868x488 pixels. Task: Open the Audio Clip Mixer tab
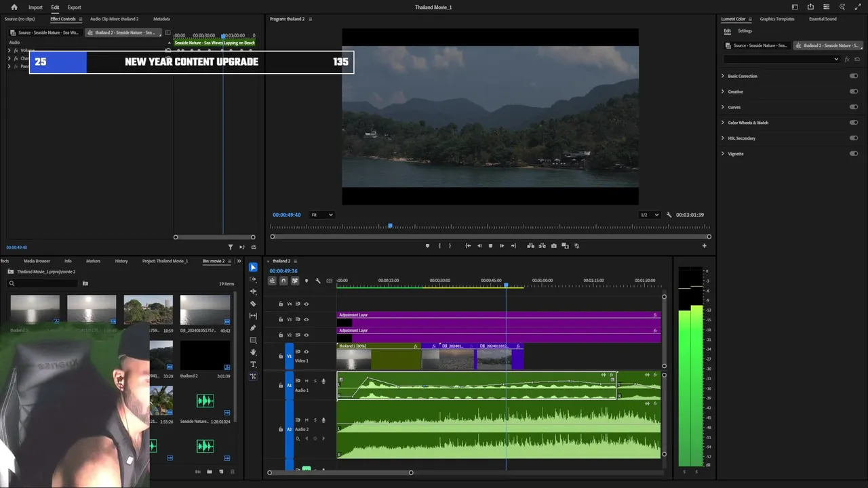[x=114, y=19]
